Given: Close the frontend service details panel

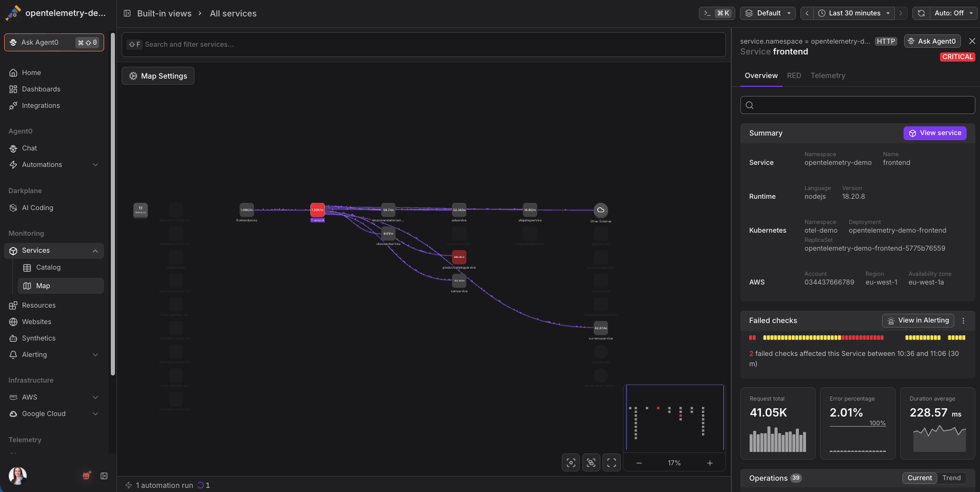Looking at the screenshot, I should pyautogui.click(x=972, y=41).
